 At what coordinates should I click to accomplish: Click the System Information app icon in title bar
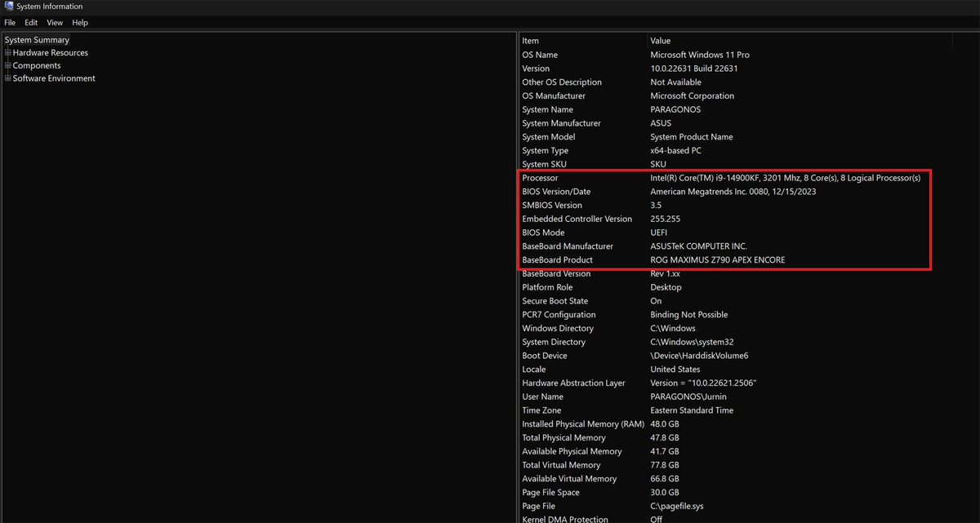point(8,7)
